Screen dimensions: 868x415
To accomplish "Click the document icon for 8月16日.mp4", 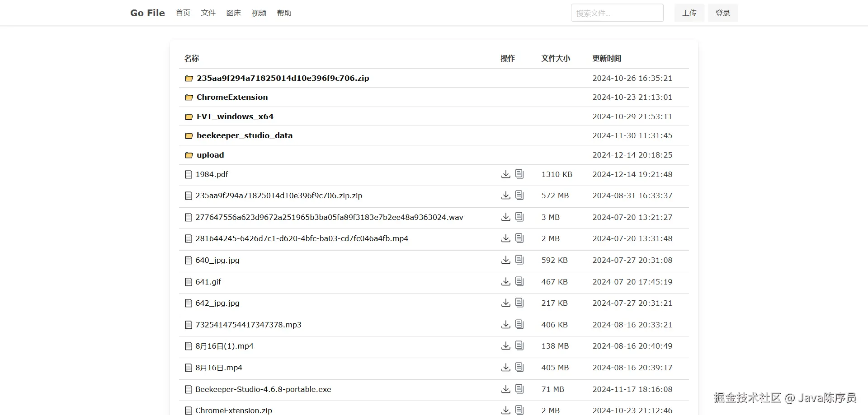I will coord(519,367).
